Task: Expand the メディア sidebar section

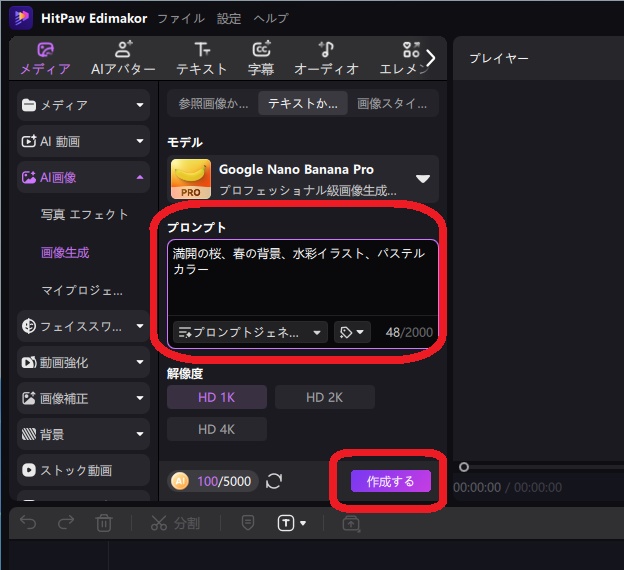Action: (83, 105)
